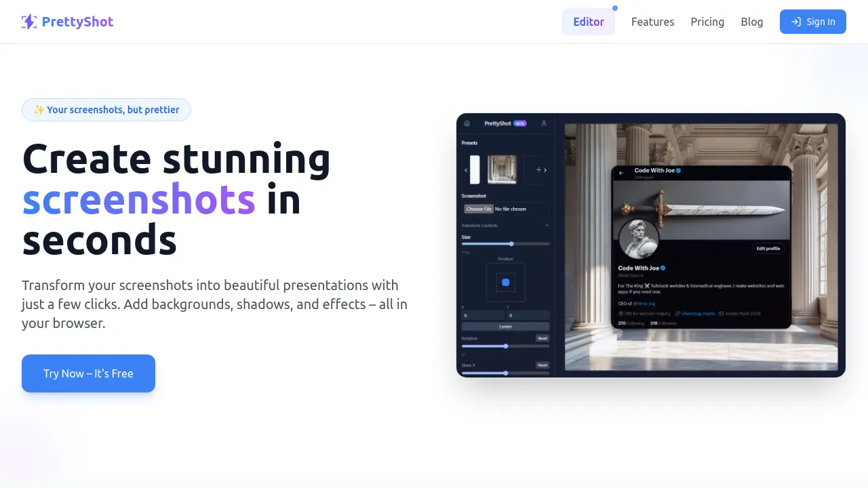This screenshot has height=488, width=868.
Task: Click the previous preset arrow in the preview
Action: [x=466, y=170]
